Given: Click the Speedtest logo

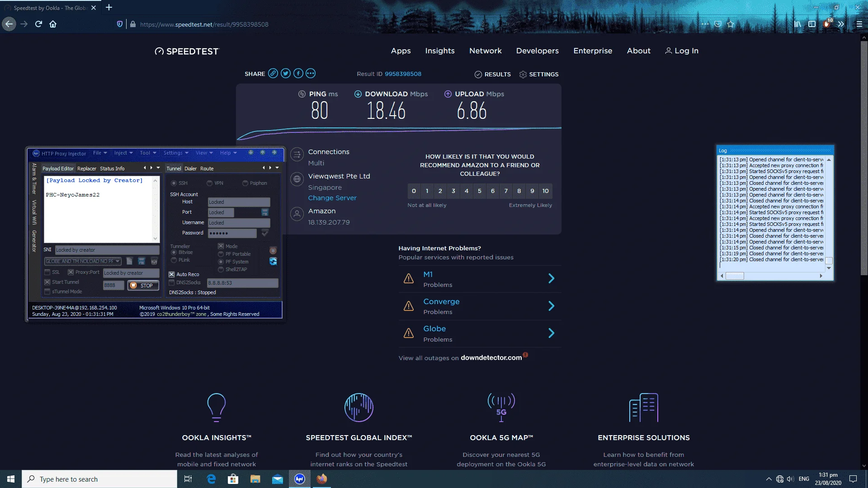Looking at the screenshot, I should 186,52.
